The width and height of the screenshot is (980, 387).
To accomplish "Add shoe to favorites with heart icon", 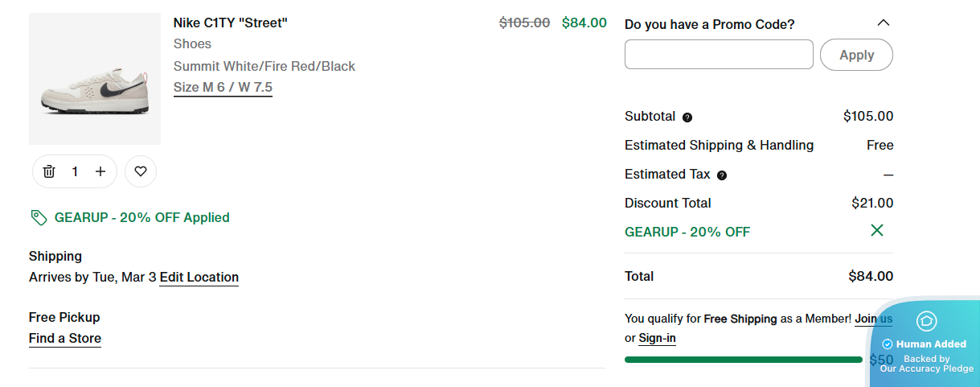I will (141, 171).
